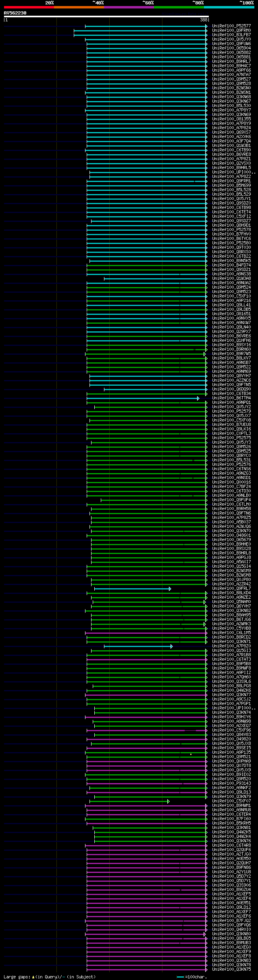Select hit label UniRef100_B8LPG8
This screenshot has height=980, width=258.
[x=231, y=686]
